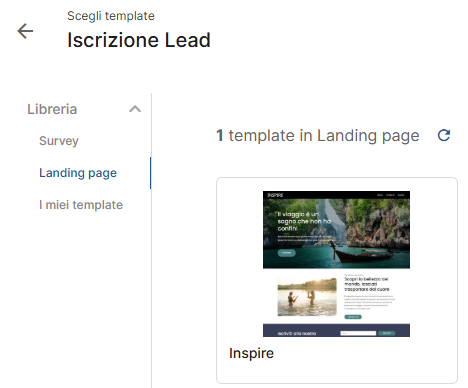Click the hero boat image in preview
The image size is (468, 388).
[x=336, y=234]
